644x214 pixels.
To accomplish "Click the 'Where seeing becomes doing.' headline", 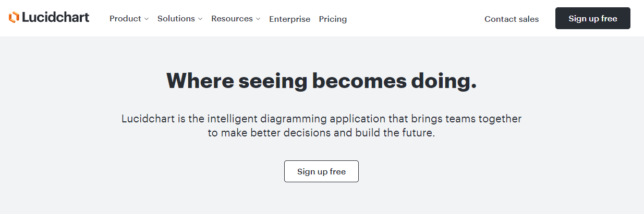I will tap(321, 81).
